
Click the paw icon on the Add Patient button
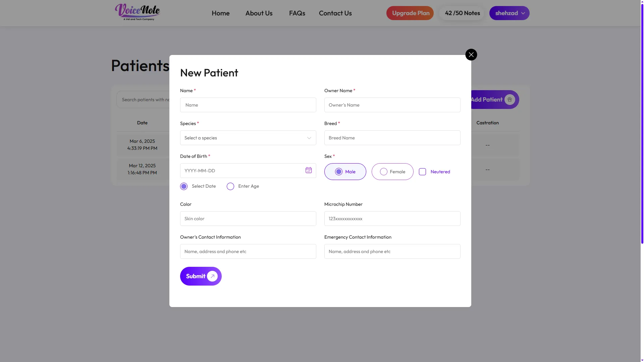(x=509, y=100)
